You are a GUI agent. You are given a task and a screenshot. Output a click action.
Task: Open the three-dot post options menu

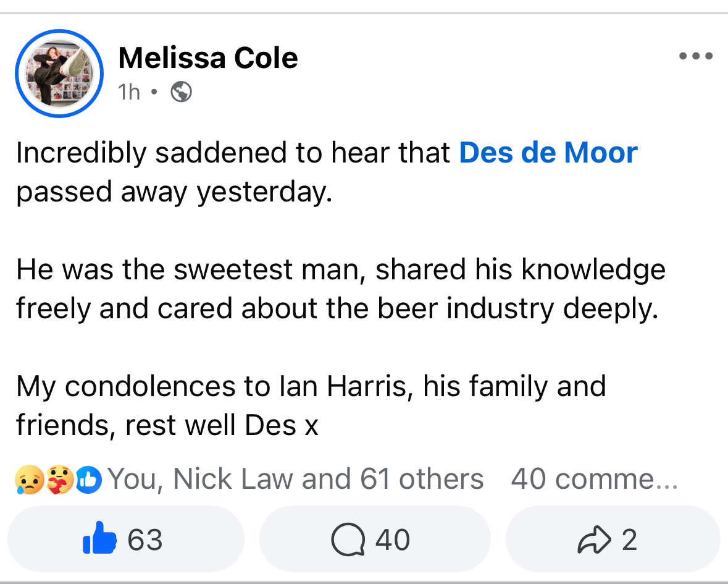point(696,56)
